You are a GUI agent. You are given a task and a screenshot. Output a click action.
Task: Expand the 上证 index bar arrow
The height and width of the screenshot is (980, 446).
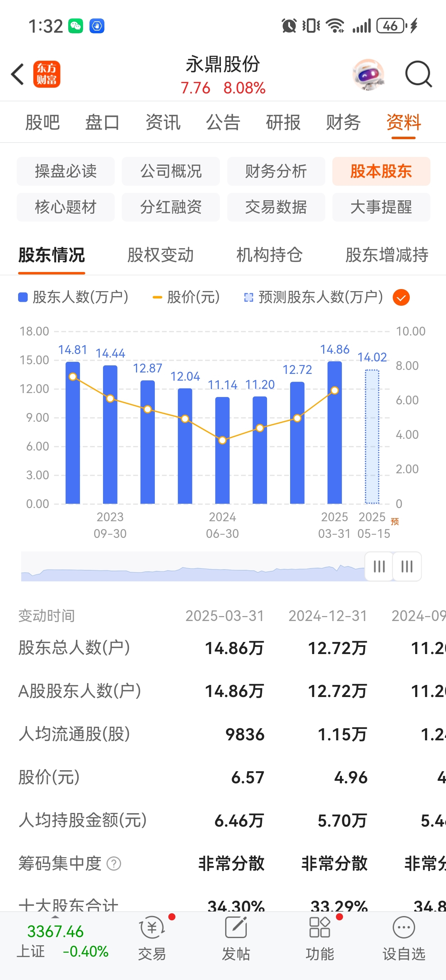[55, 917]
